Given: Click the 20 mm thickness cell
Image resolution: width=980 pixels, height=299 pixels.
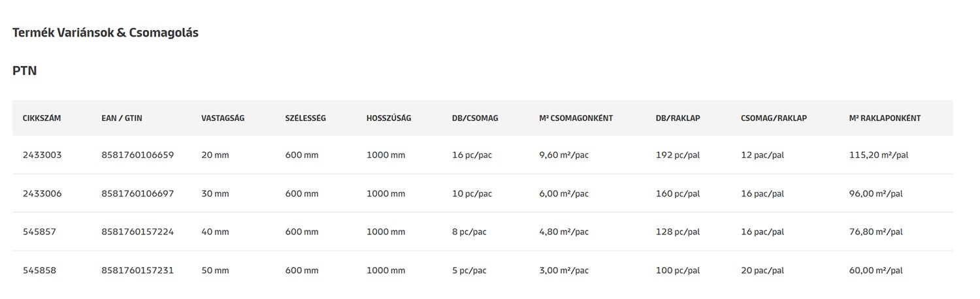Looking at the screenshot, I should click(215, 155).
